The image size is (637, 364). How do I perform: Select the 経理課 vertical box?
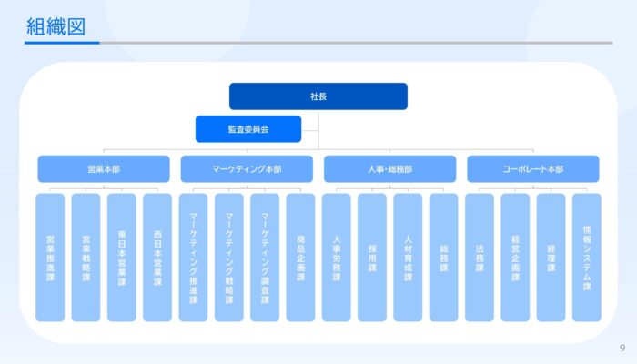pyautogui.click(x=551, y=258)
